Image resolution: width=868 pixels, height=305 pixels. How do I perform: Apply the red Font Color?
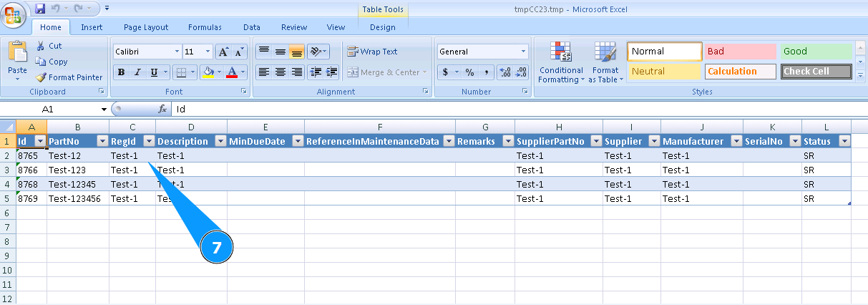[231, 72]
